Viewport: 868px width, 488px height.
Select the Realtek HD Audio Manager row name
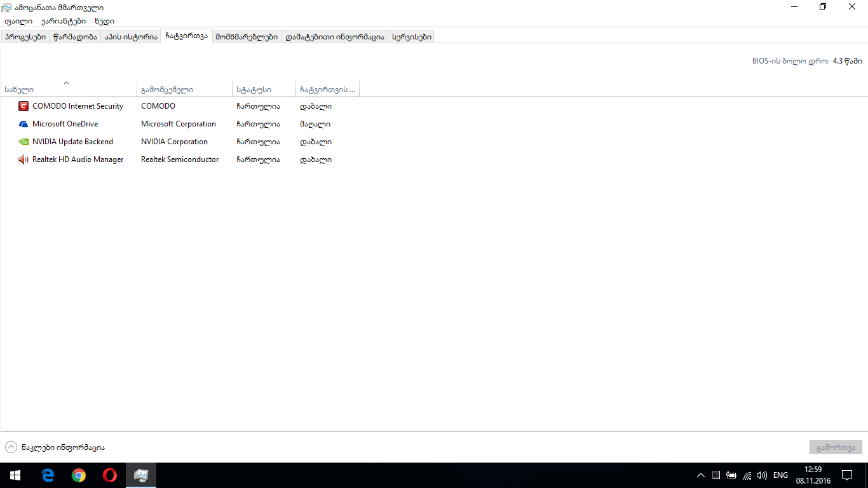pyautogui.click(x=78, y=159)
